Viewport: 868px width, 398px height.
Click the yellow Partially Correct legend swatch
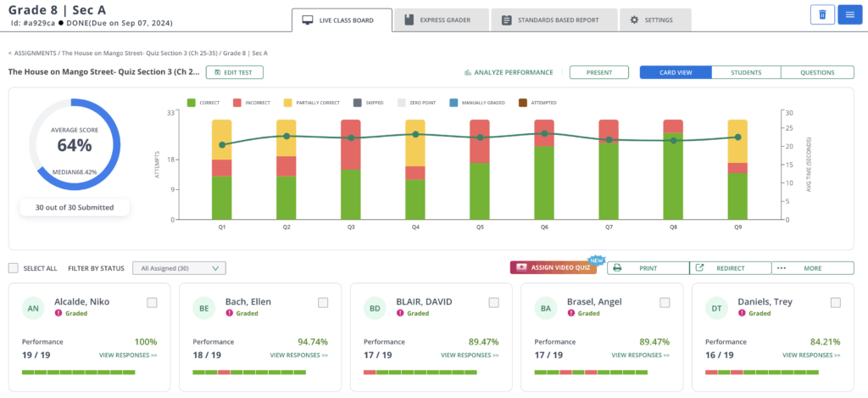click(288, 103)
